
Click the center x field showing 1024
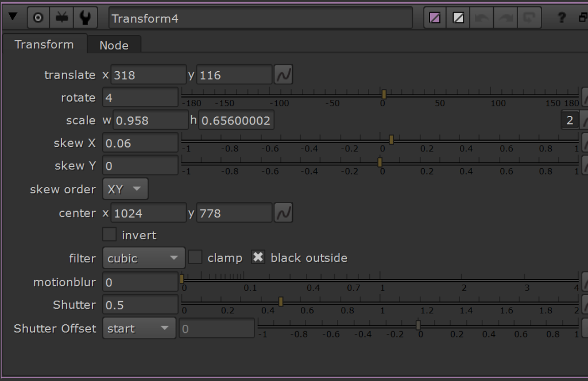click(148, 213)
